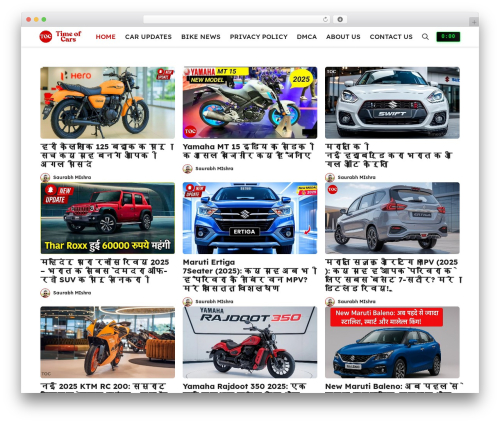Screen dimensions: 500x423
Task: Open the DMCA page
Action: click(x=307, y=37)
